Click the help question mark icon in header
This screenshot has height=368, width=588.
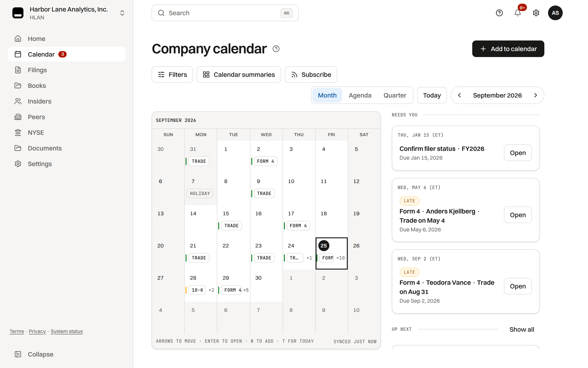coord(499,13)
